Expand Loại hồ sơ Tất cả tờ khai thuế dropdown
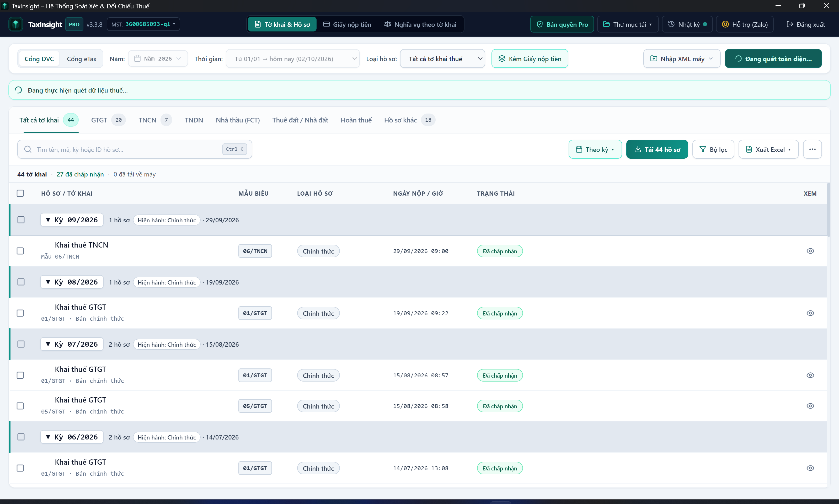The image size is (839, 504). coord(442,59)
